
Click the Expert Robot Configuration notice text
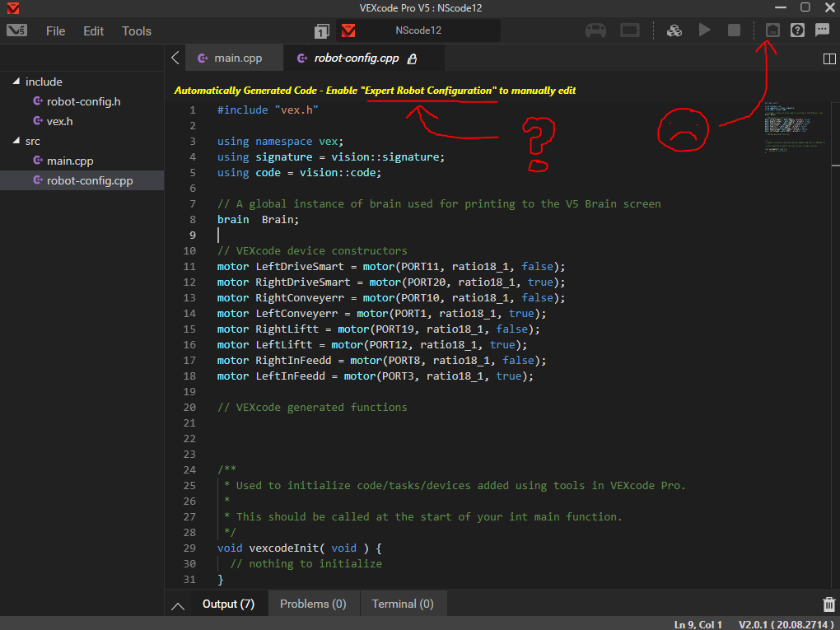(375, 91)
